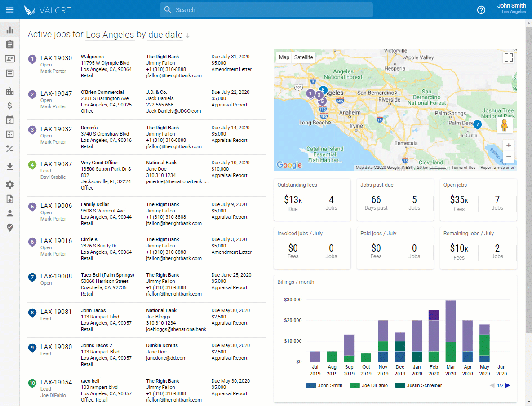Select the Map view tab

pyautogui.click(x=284, y=57)
